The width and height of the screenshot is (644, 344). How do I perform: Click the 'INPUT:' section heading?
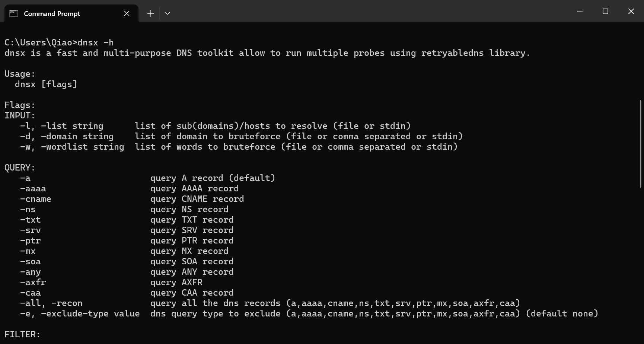point(20,116)
